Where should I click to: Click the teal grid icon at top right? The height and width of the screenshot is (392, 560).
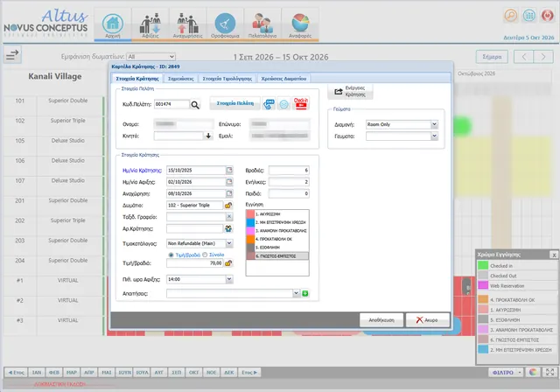tap(528, 16)
